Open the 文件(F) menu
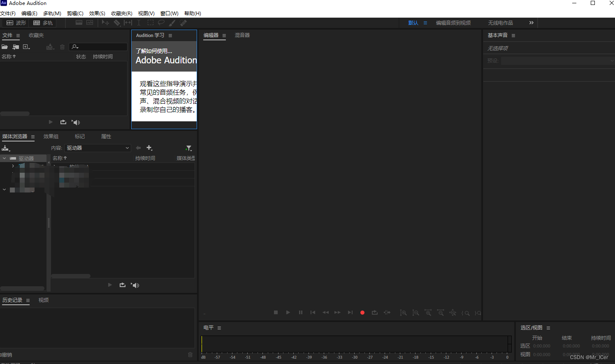Viewport: 615px width, 364px height. [8, 14]
